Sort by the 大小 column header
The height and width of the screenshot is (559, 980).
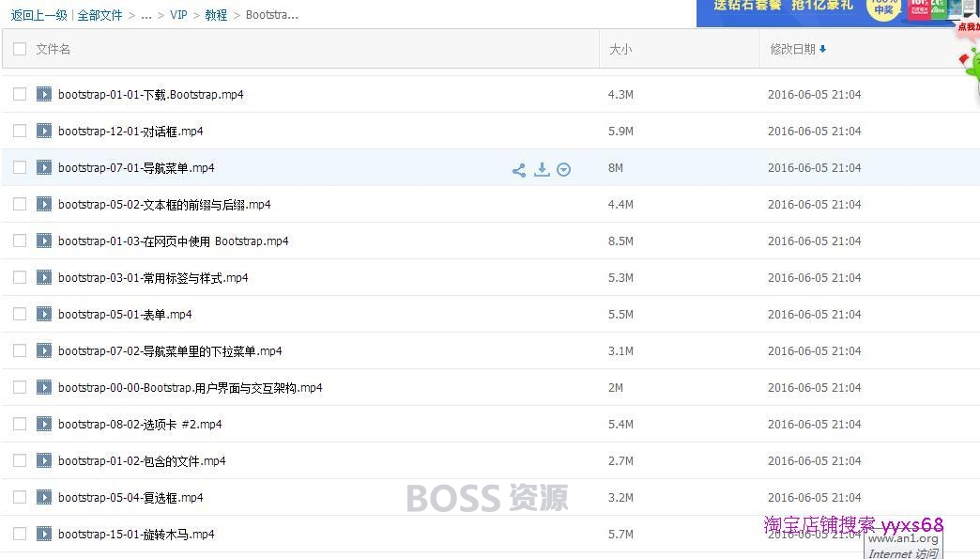[x=620, y=49]
